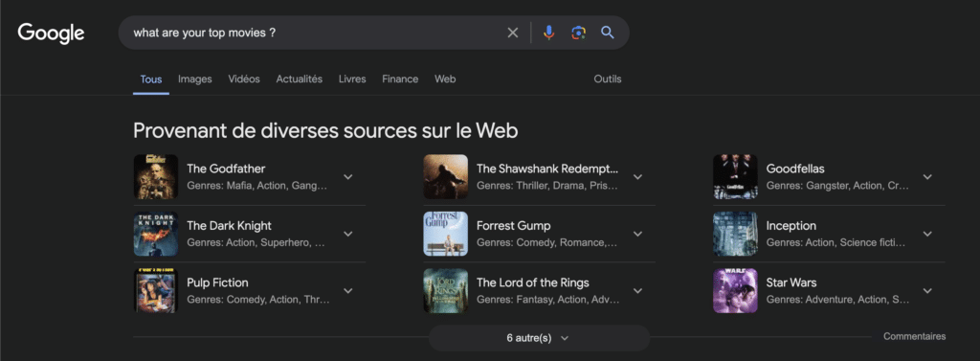Viewport: 980px width, 361px height.
Task: Start voice search with the microphone icon
Action: (548, 33)
